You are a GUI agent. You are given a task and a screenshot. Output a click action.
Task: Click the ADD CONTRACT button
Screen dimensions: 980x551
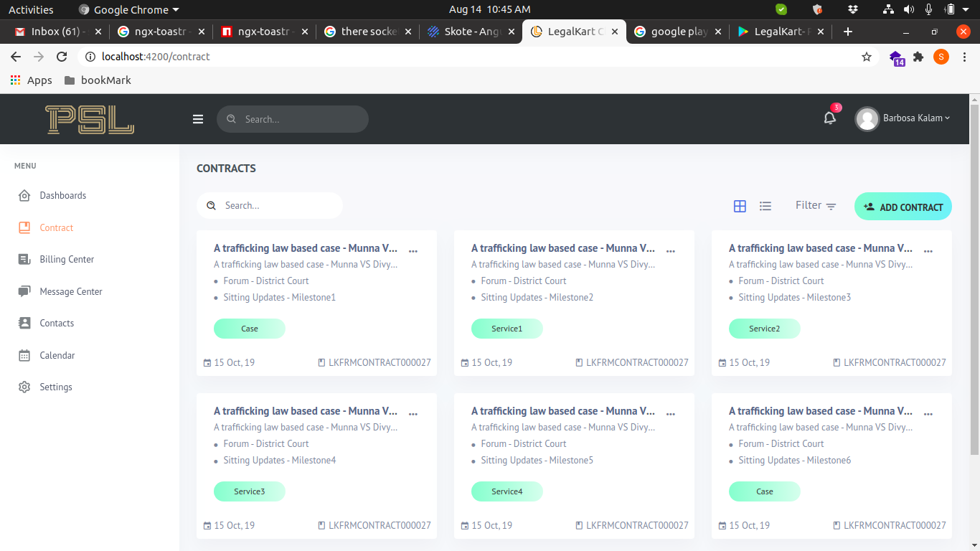[x=903, y=207]
